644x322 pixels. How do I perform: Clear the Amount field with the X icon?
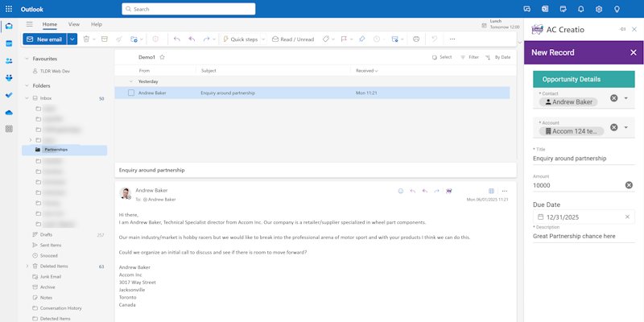[629, 185]
